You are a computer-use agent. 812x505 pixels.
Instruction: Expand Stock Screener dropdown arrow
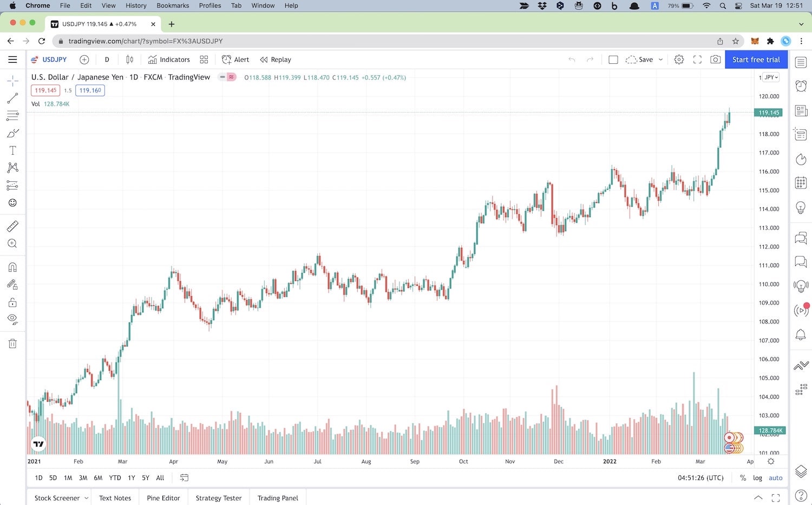(x=87, y=498)
